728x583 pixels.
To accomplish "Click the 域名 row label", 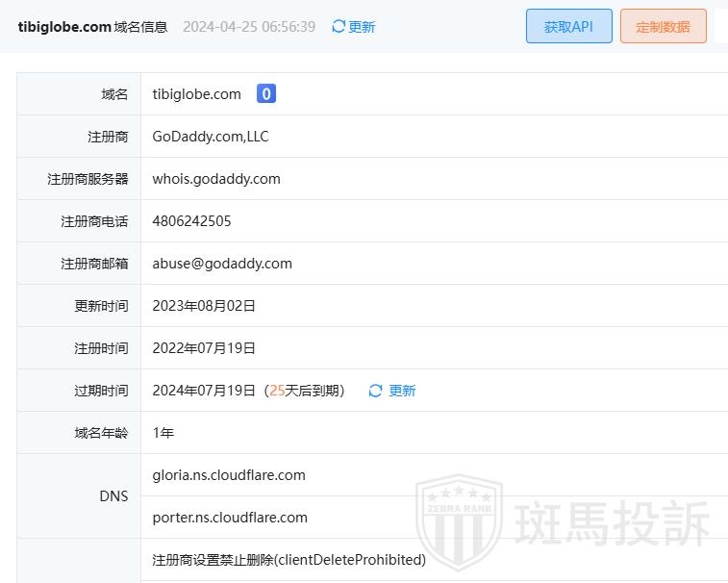I will 114,94.
